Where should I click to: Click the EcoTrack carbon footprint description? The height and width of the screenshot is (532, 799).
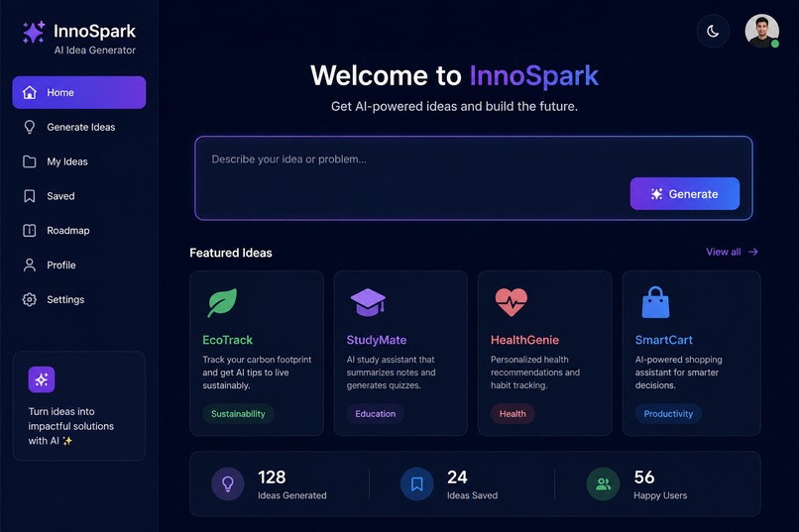[257, 372]
